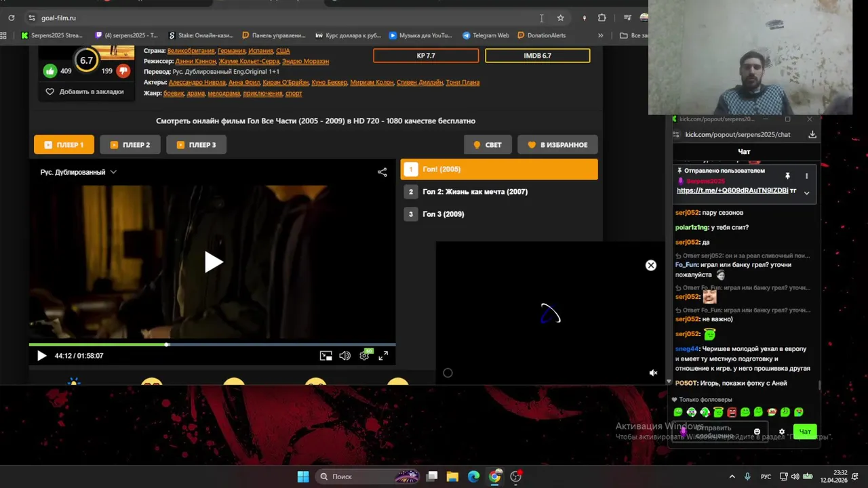Click the green thumbs-up like icon
This screenshot has height=488, width=868.
[50, 70]
